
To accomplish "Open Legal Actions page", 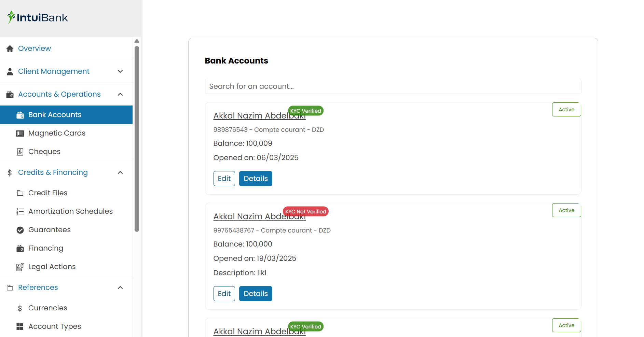I will click(66, 267).
